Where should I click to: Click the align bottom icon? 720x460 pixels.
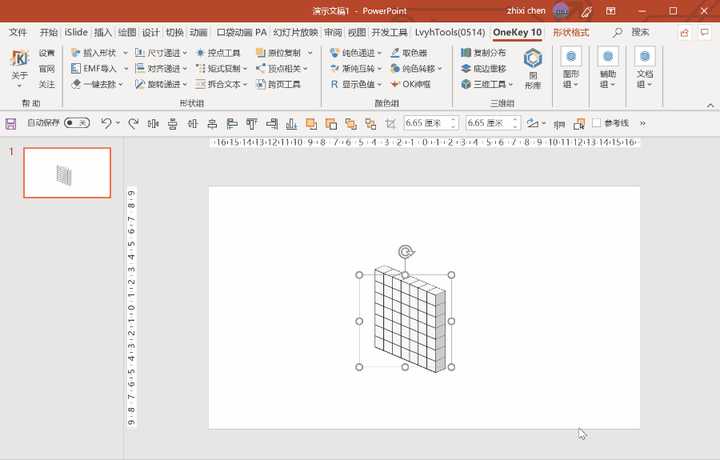coord(291,123)
